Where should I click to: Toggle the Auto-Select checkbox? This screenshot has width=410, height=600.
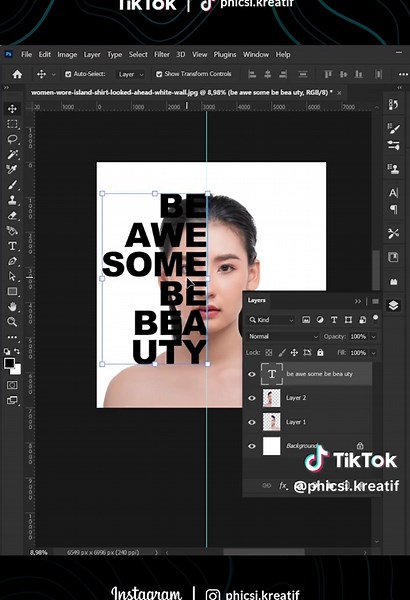click(68, 74)
